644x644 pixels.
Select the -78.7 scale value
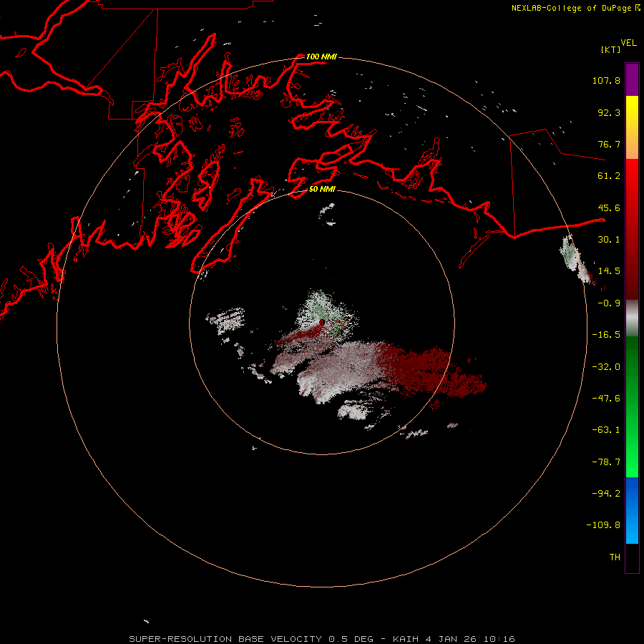click(606, 462)
